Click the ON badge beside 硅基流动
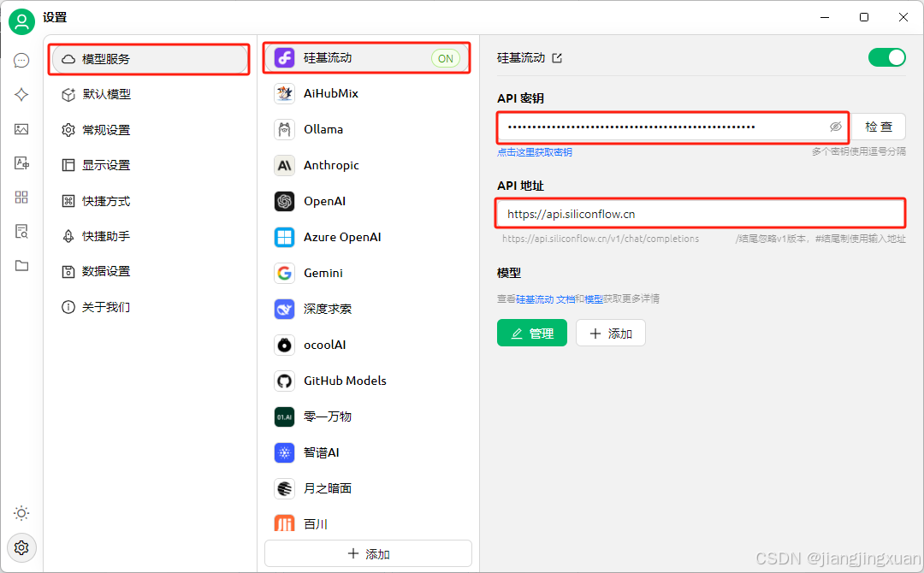Image resolution: width=924 pixels, height=573 pixels. (446, 58)
